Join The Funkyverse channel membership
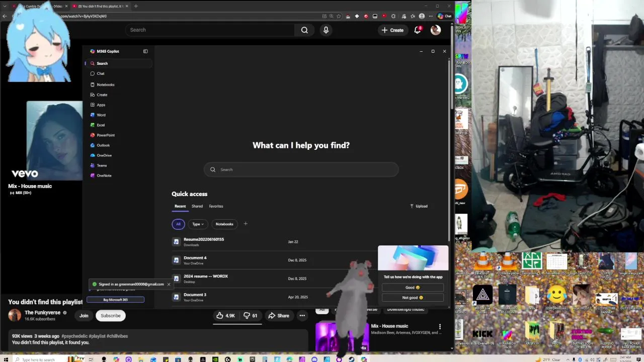 [x=84, y=316]
